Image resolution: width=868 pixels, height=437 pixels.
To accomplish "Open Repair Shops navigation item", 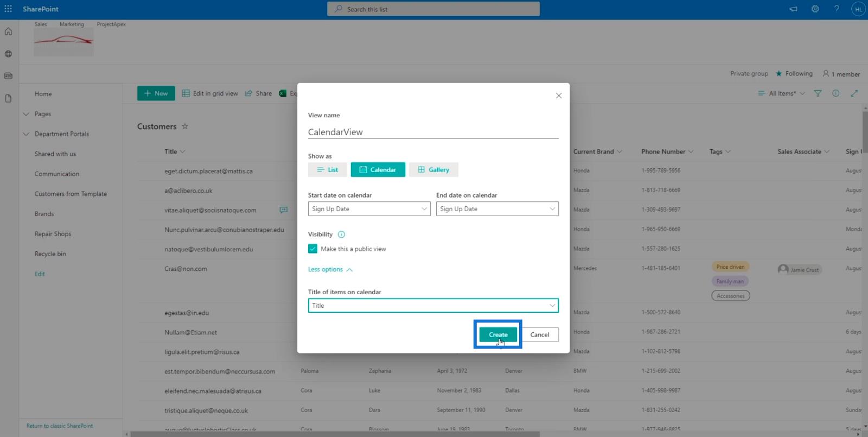I will (x=53, y=234).
